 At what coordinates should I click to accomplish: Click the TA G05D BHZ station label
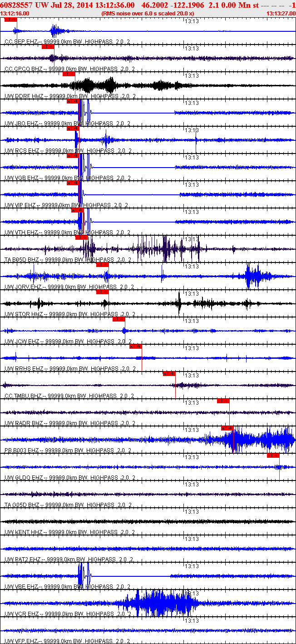click(x=68, y=505)
